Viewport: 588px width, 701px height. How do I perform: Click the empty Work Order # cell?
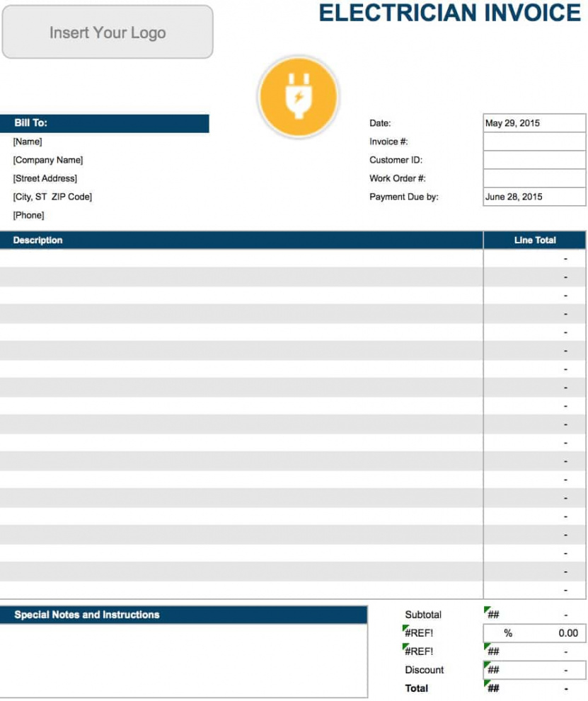534,178
